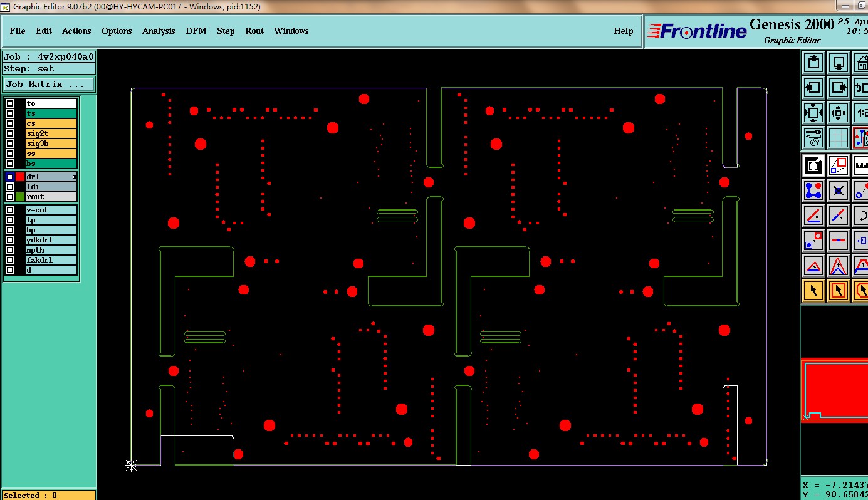Toggle the checkbox for layer bs

coord(10,164)
